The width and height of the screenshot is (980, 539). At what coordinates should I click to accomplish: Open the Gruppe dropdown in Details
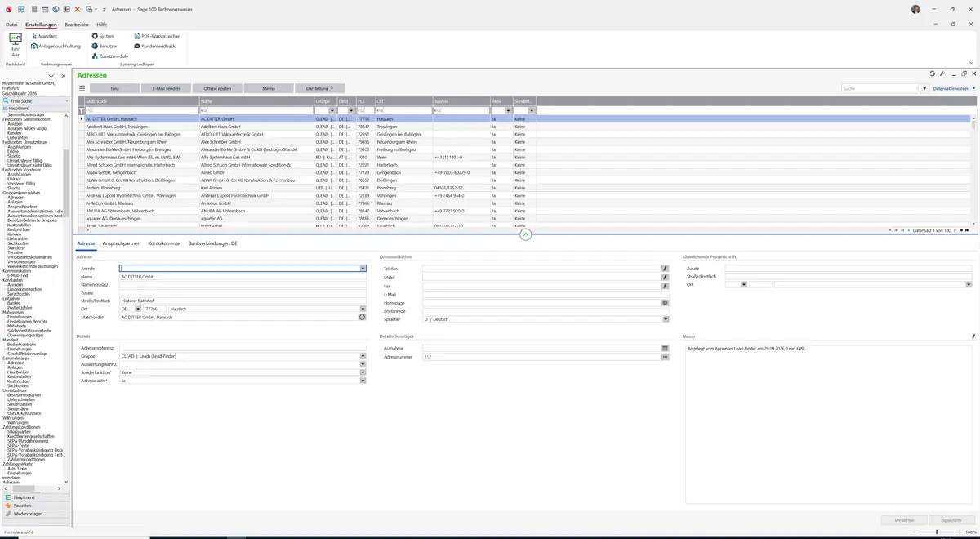[x=363, y=356]
